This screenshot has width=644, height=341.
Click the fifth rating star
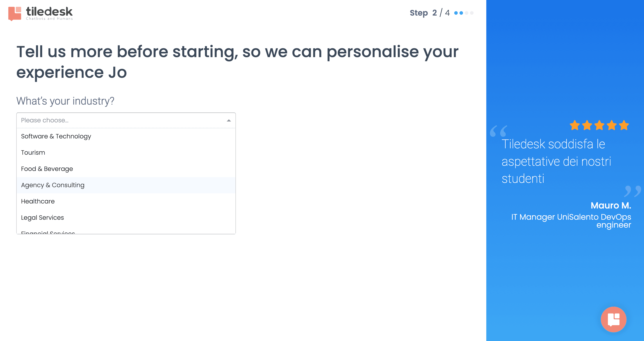pos(624,125)
